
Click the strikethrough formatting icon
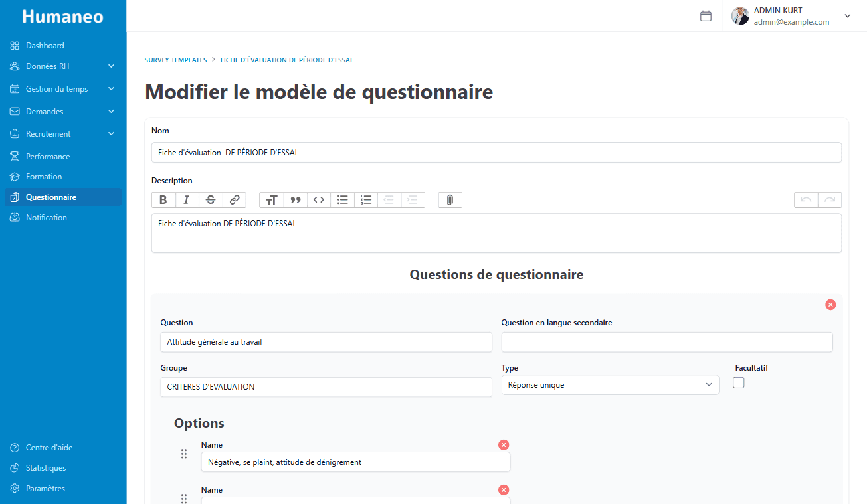[x=211, y=200]
